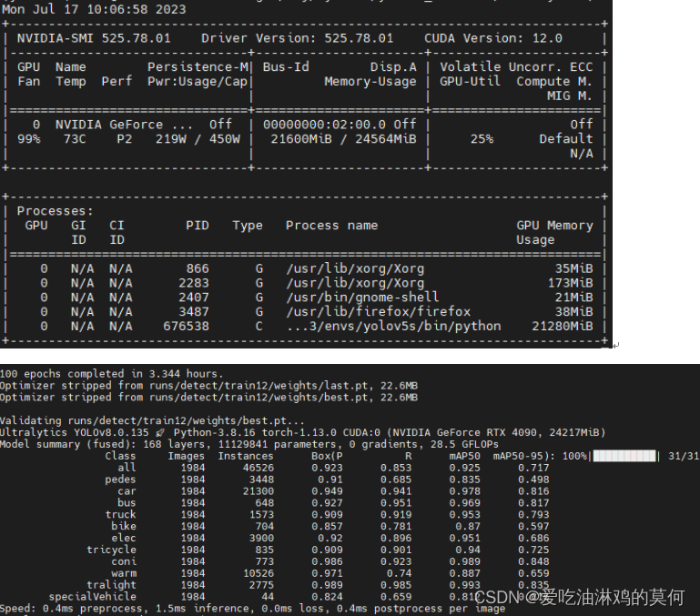Click the timestamp Mon Jul 17 10:06:58 2023

94,9
